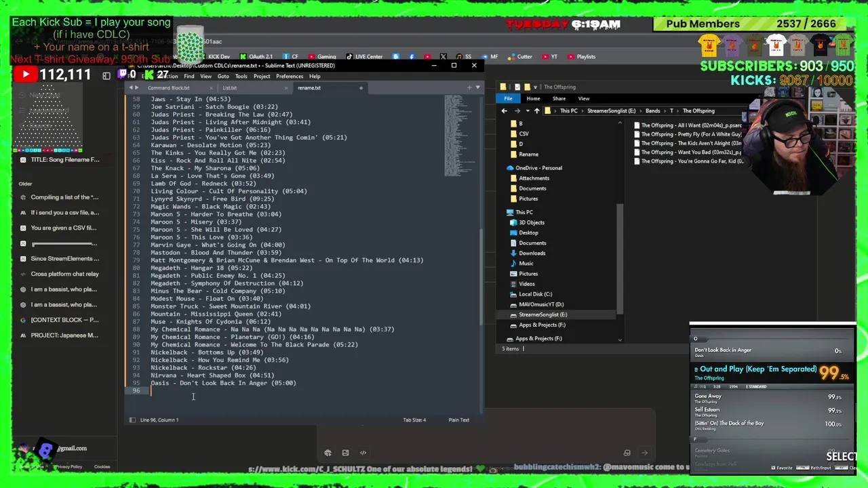This screenshot has height=488, width=868.
Task: Select StreamerSonglist (E:) in navigation pane
Action: 542,314
